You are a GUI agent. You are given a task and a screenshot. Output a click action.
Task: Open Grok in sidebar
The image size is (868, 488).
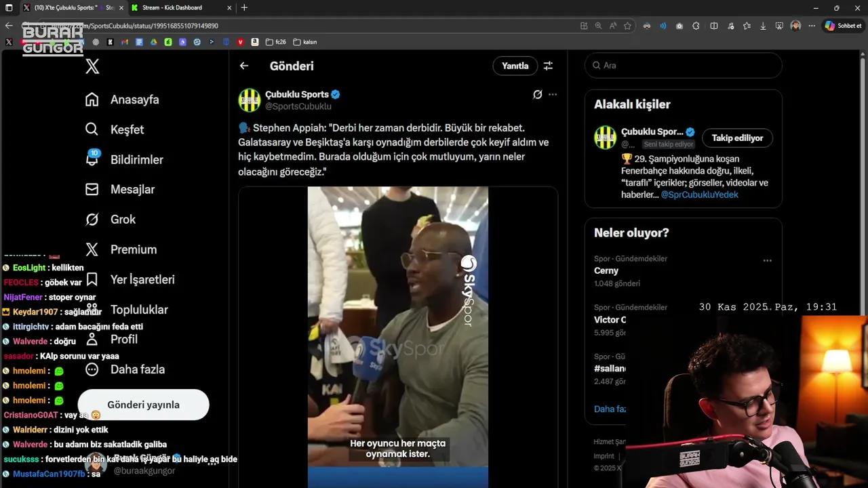[x=110, y=219]
